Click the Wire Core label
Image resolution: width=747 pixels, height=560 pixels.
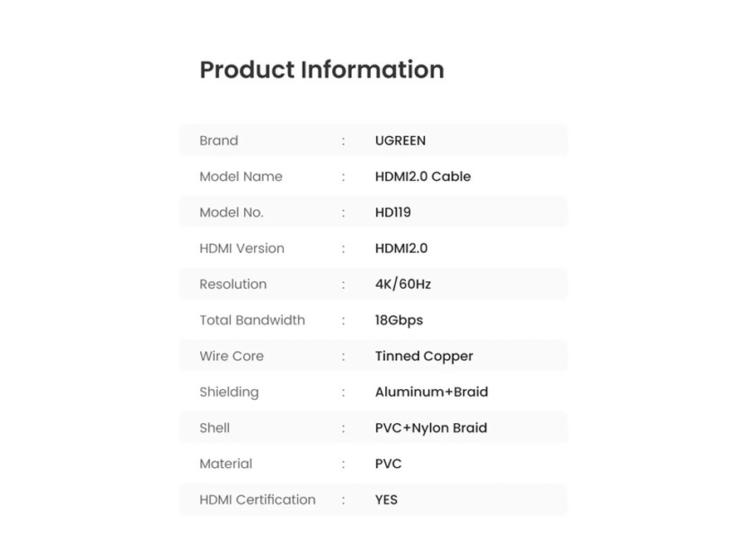click(231, 356)
